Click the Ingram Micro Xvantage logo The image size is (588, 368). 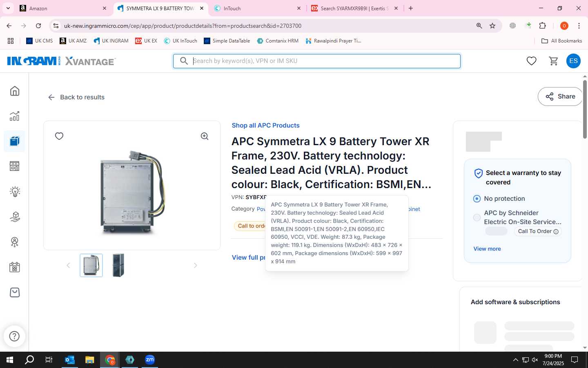(x=61, y=61)
